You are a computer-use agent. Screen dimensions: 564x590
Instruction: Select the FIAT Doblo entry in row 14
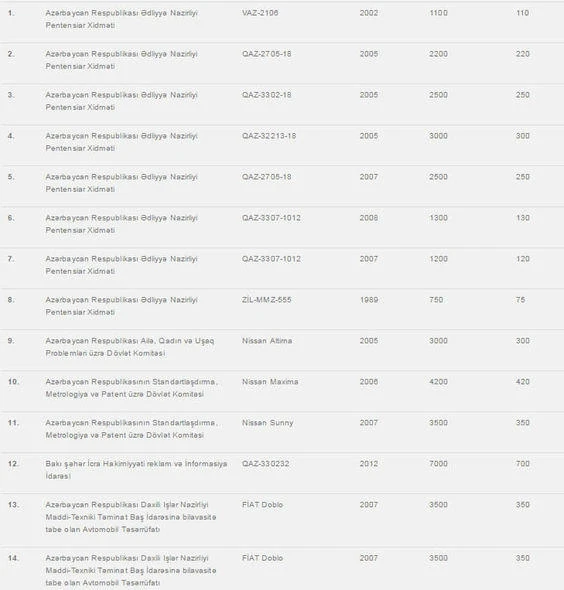(262, 558)
